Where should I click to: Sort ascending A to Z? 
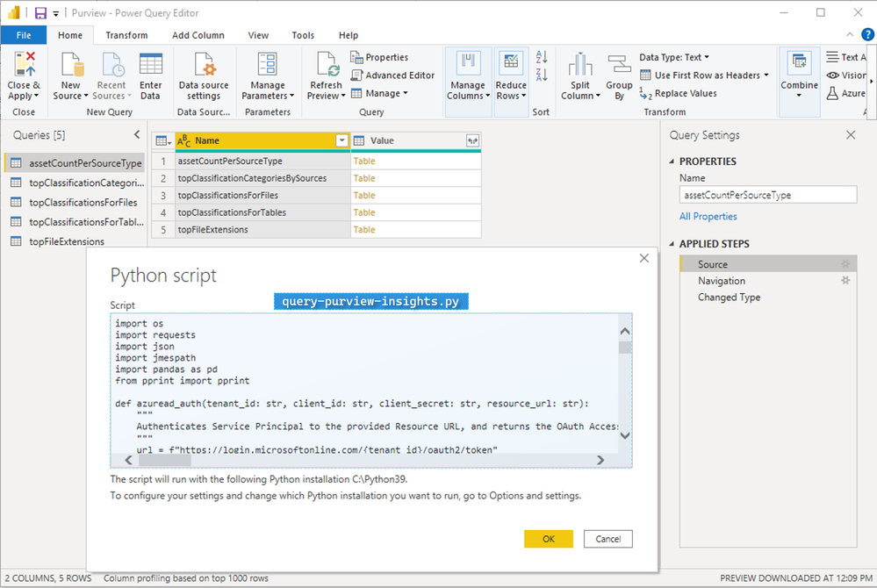pos(542,56)
